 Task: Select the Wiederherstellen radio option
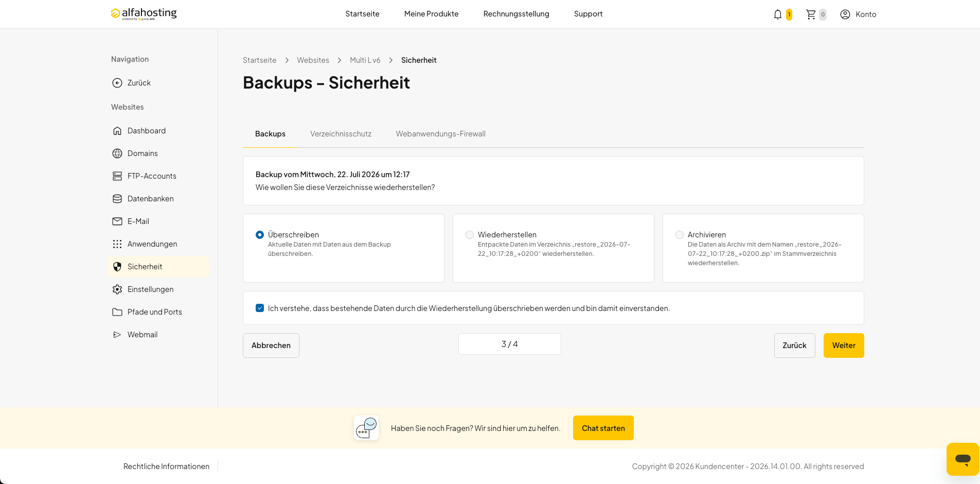click(x=470, y=235)
